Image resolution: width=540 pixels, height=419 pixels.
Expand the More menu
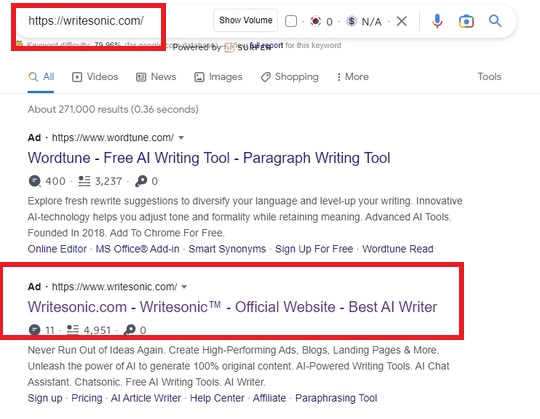pyautogui.click(x=353, y=77)
